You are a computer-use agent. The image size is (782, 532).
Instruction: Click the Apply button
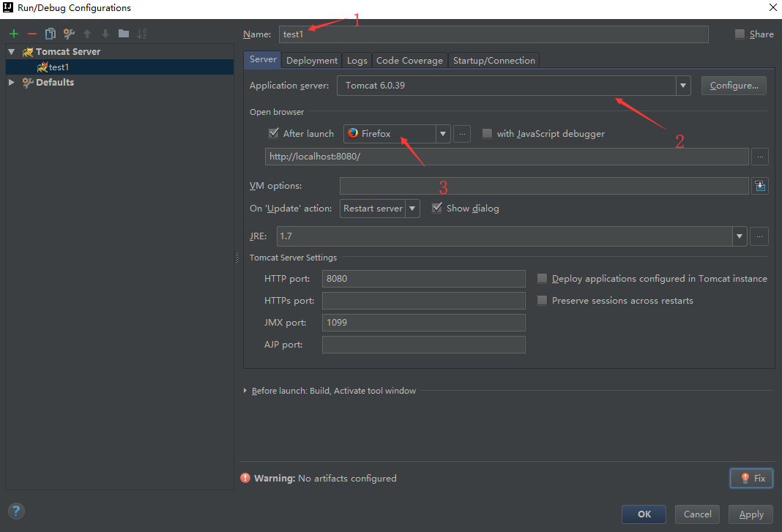(x=751, y=514)
